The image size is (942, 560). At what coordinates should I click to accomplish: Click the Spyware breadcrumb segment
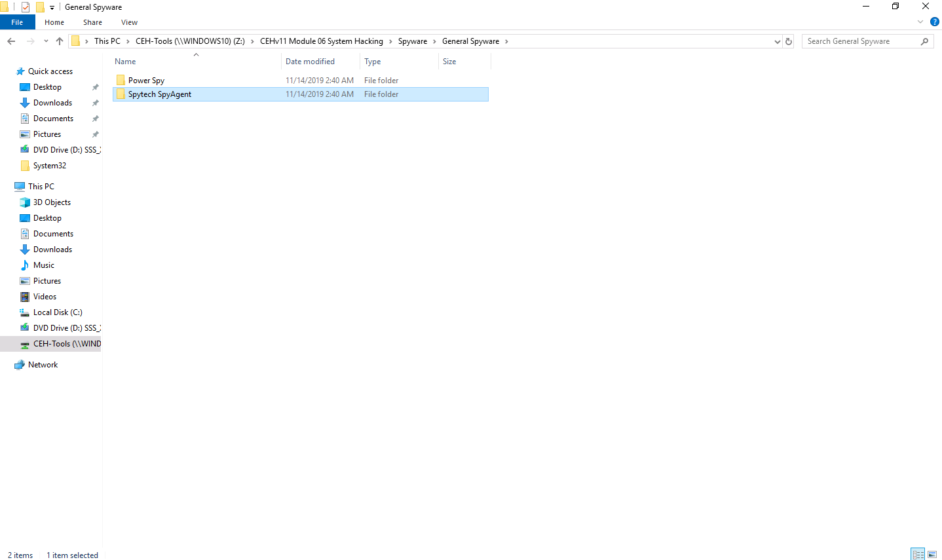[x=413, y=41]
